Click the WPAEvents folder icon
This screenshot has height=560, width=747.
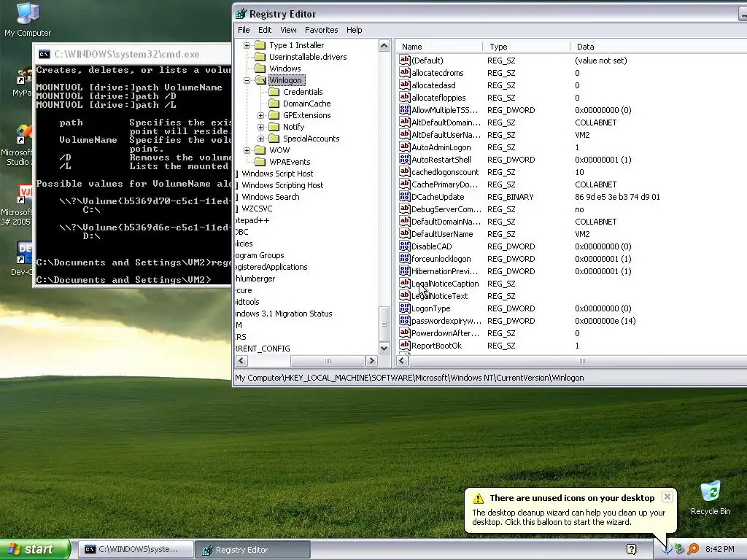[x=260, y=162]
